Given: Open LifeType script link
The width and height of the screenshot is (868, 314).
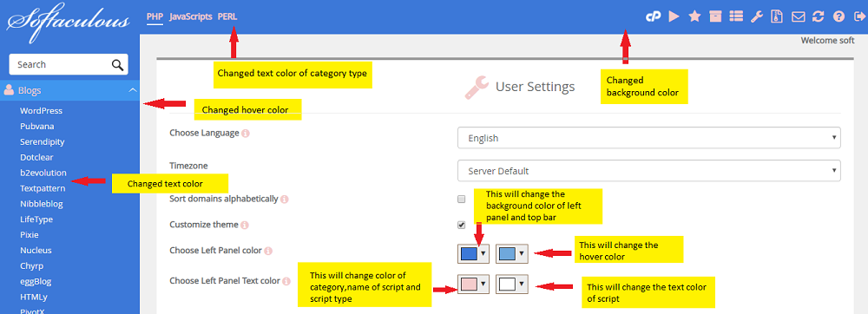Looking at the screenshot, I should [x=36, y=219].
